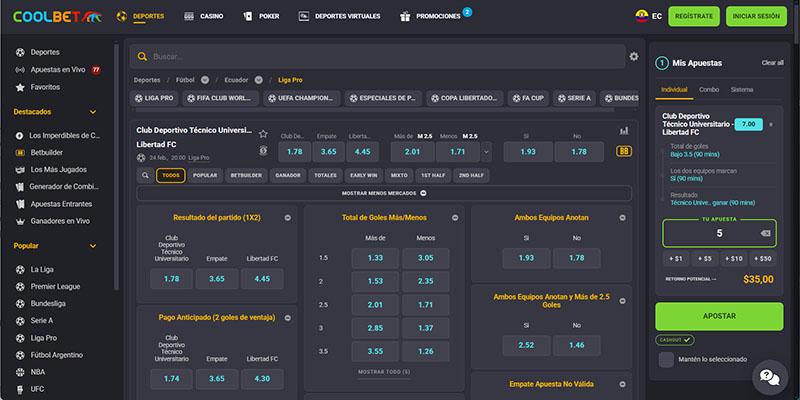800x400 pixels.
Task: Select Sí 2.52 for both score and over 2.5
Action: [526, 345]
